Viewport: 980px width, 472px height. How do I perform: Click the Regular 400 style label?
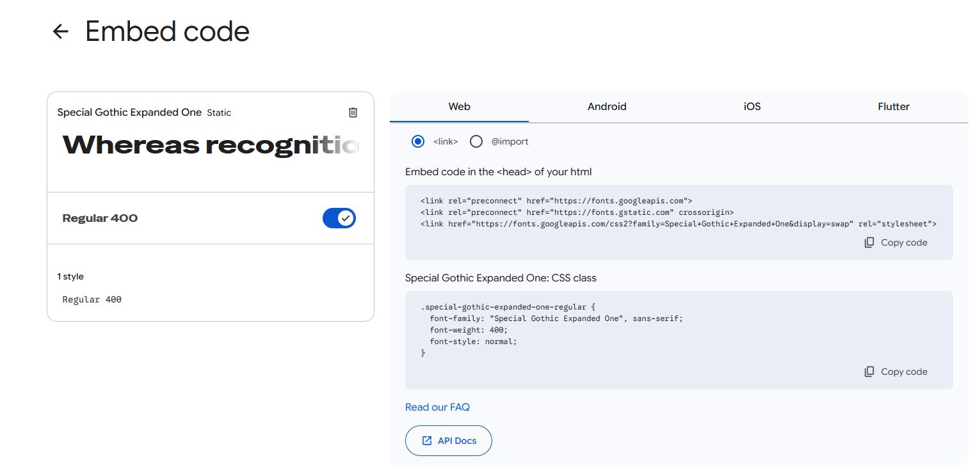coord(100,218)
